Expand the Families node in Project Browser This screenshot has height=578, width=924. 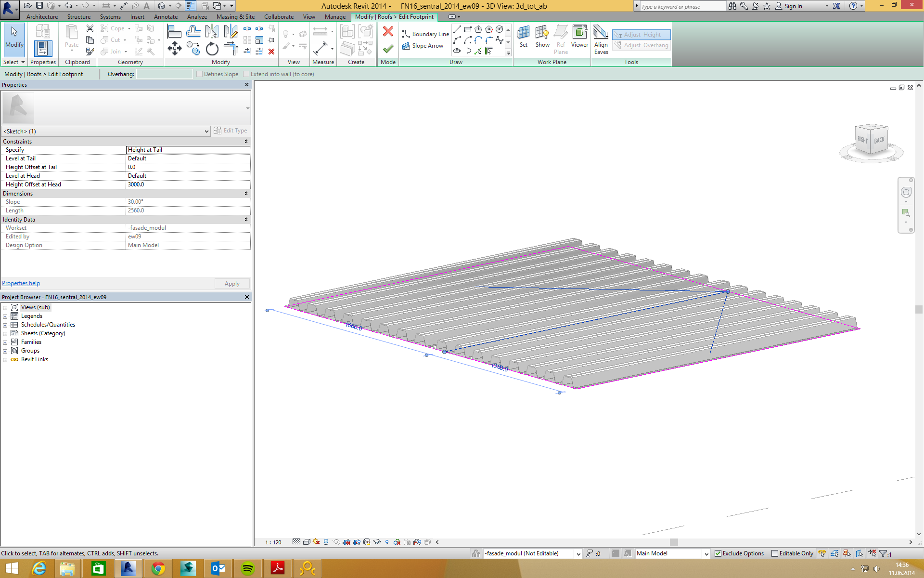point(5,342)
